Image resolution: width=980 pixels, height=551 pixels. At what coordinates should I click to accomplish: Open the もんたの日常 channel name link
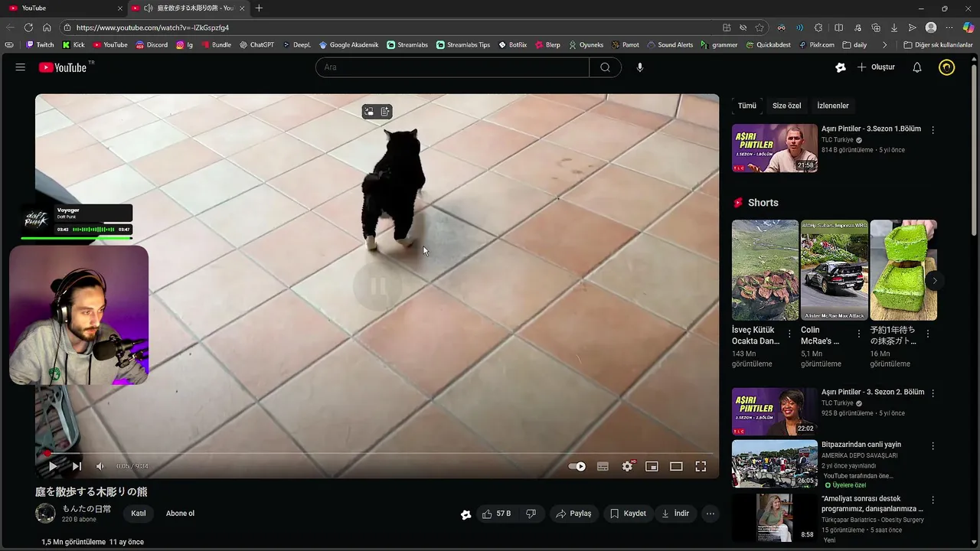click(87, 509)
